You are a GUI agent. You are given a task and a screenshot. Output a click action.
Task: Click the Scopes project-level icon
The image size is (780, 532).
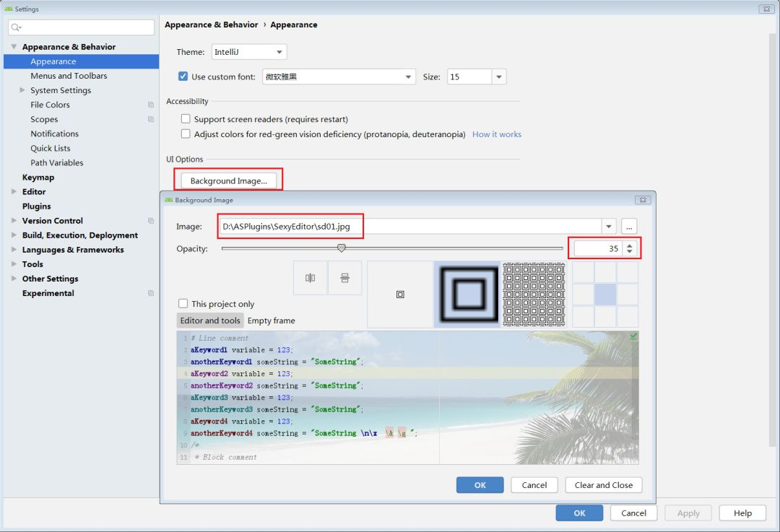(151, 119)
